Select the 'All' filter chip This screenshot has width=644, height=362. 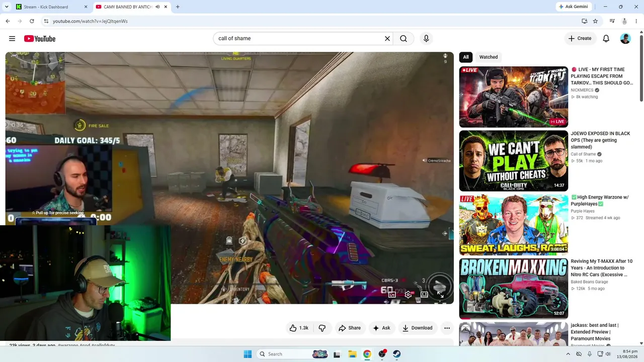(466, 57)
